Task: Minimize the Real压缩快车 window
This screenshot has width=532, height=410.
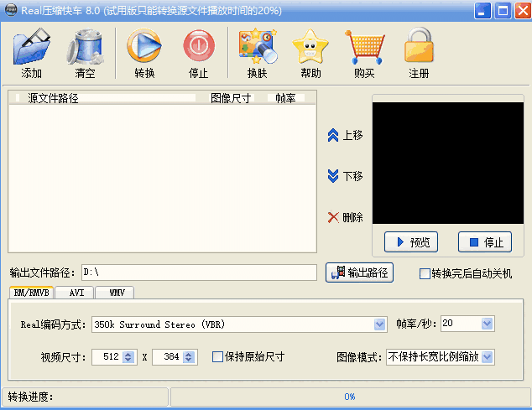Action: click(x=482, y=11)
